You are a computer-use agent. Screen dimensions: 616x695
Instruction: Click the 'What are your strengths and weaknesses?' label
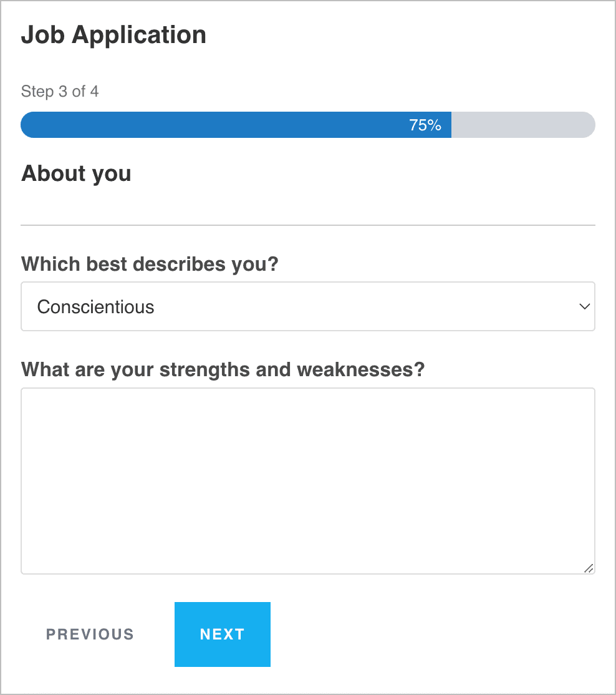[223, 369]
